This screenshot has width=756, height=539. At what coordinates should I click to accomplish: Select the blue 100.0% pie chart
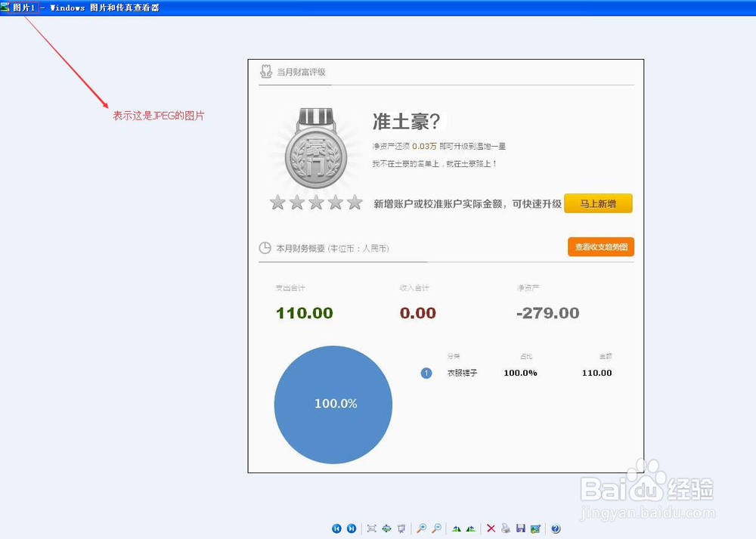point(333,404)
